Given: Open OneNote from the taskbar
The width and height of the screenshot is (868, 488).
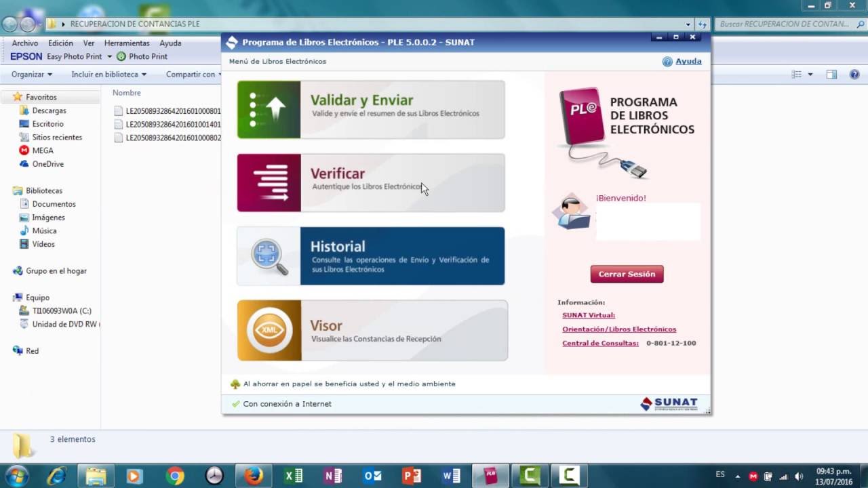Looking at the screenshot, I should coord(332,476).
